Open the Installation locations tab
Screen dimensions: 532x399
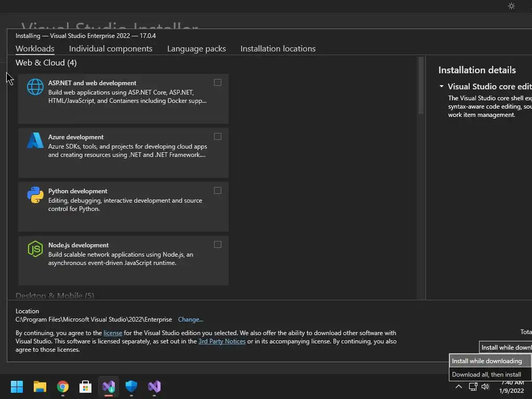click(278, 48)
